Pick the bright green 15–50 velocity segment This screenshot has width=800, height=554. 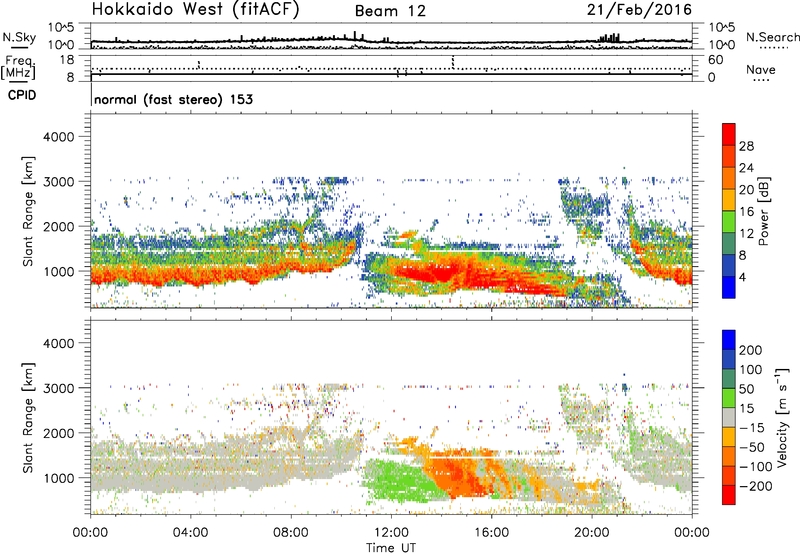point(729,399)
